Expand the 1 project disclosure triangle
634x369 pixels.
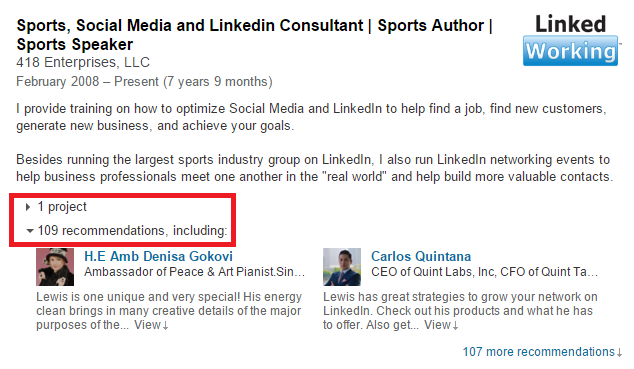pos(28,207)
